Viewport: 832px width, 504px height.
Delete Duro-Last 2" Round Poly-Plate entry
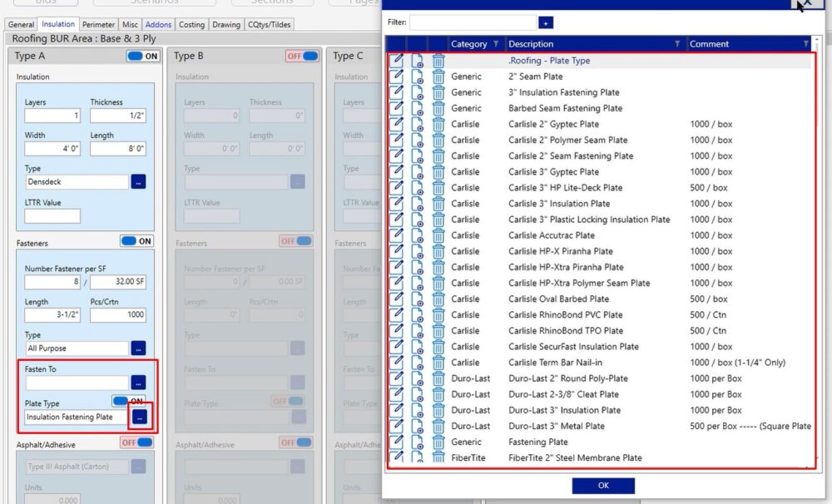click(x=438, y=378)
